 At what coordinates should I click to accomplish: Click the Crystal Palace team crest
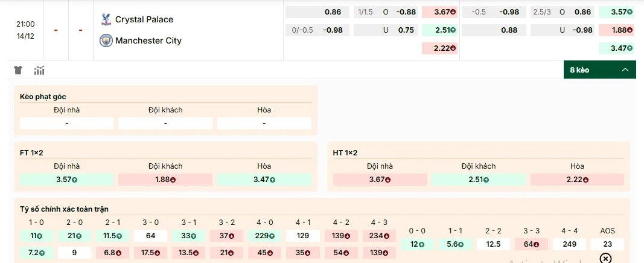(x=106, y=19)
